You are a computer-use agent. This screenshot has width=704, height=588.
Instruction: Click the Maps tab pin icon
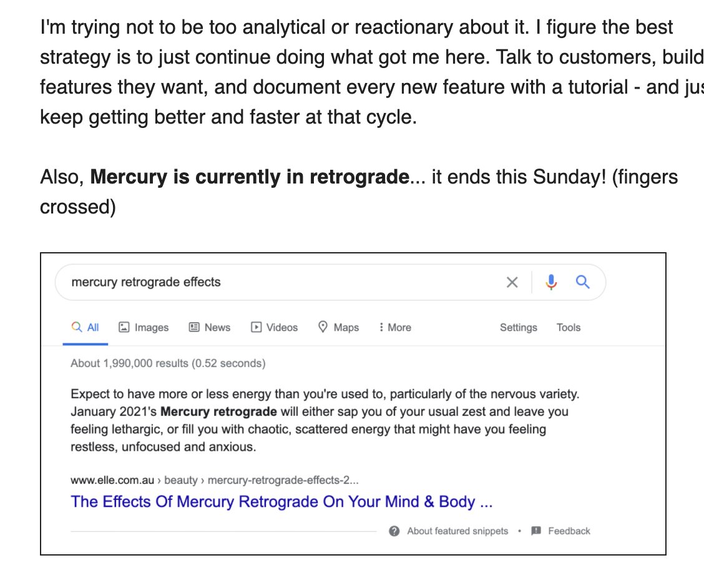[323, 326]
